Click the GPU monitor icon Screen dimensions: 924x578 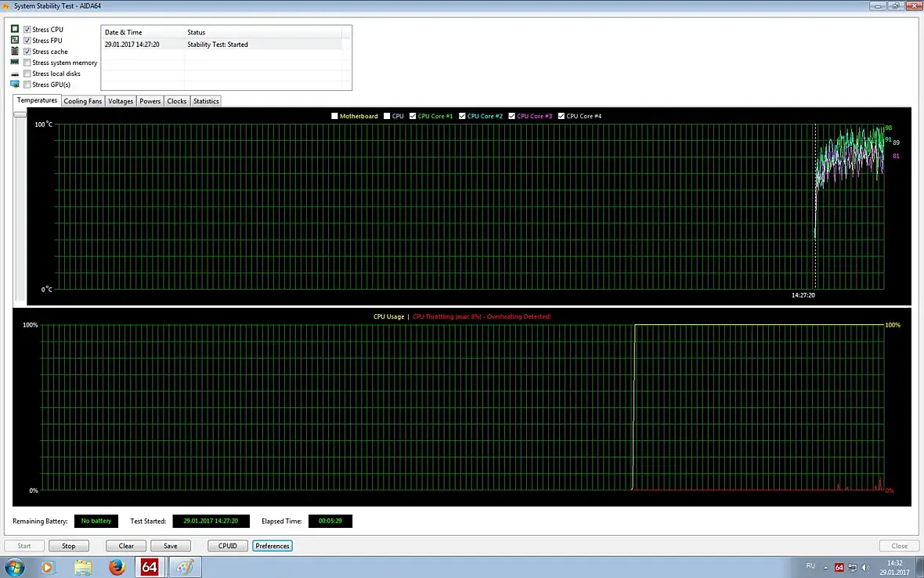pyautogui.click(x=15, y=85)
